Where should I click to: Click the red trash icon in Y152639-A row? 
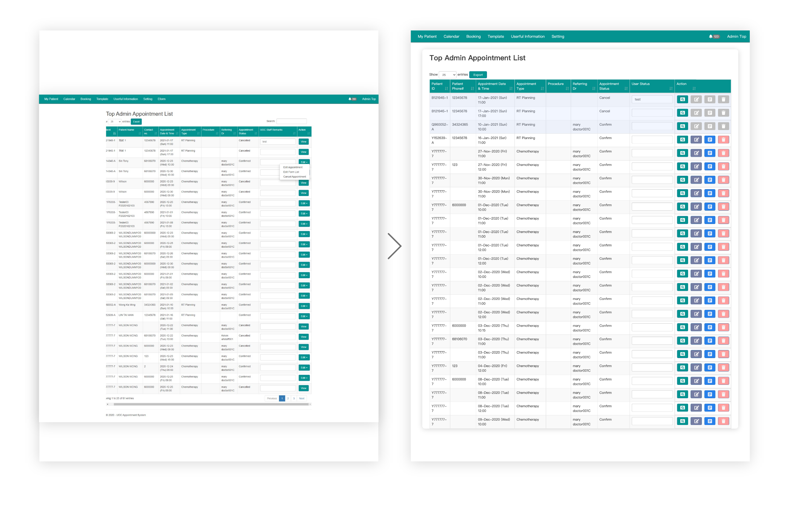point(723,139)
